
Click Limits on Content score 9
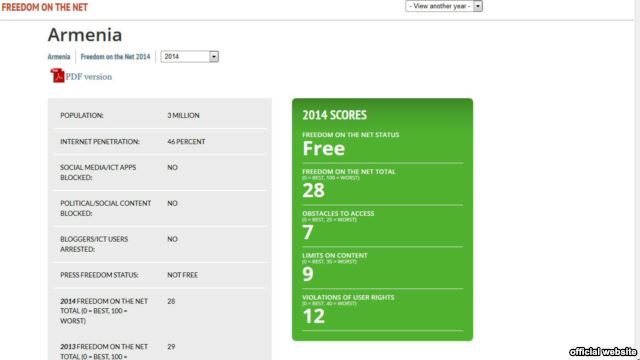[308, 274]
